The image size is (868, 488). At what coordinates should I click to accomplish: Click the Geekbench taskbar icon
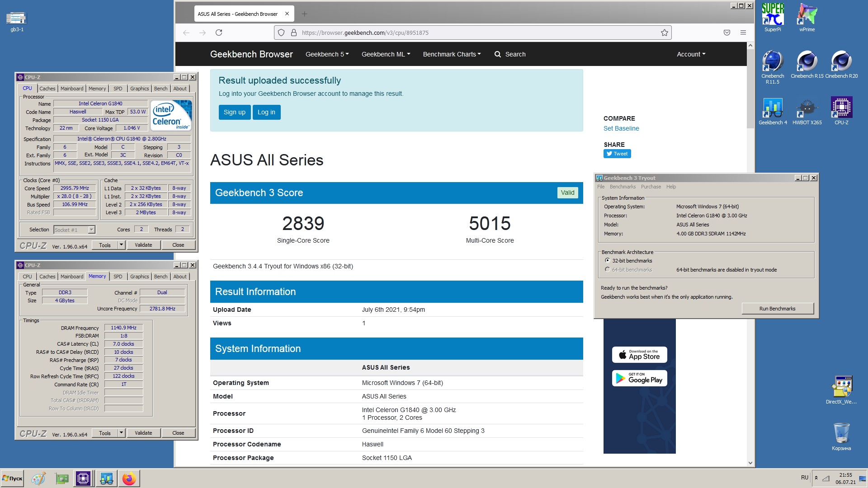click(x=106, y=479)
